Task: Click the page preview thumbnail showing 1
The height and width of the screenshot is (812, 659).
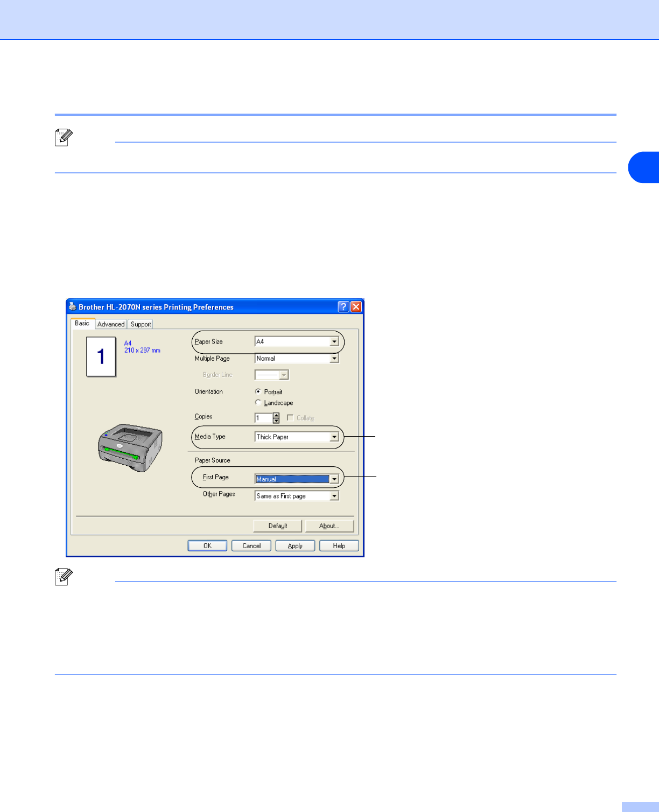Action: [x=101, y=356]
